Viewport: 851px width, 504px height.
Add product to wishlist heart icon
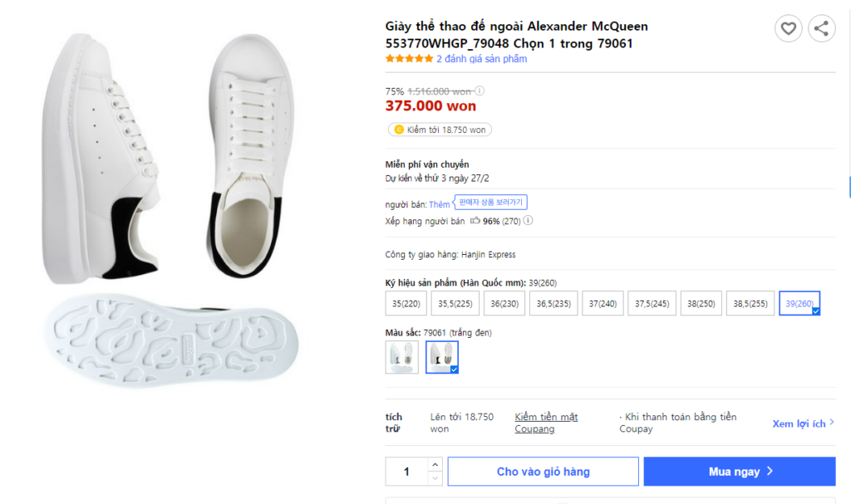point(788,29)
